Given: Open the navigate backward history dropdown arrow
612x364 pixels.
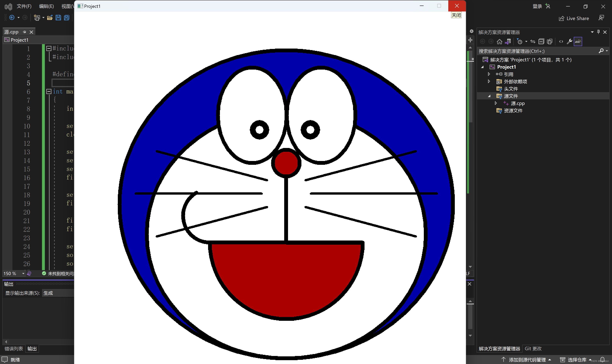Looking at the screenshot, I should pyautogui.click(x=18, y=18).
